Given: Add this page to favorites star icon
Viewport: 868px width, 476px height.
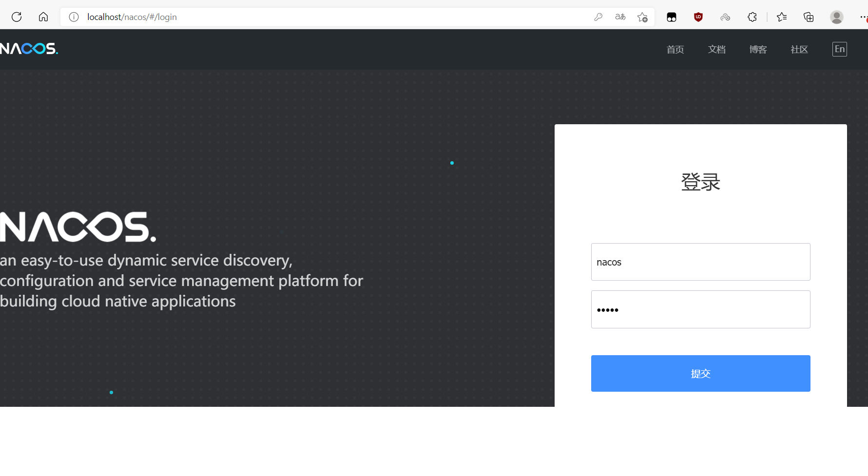Looking at the screenshot, I should point(642,17).
